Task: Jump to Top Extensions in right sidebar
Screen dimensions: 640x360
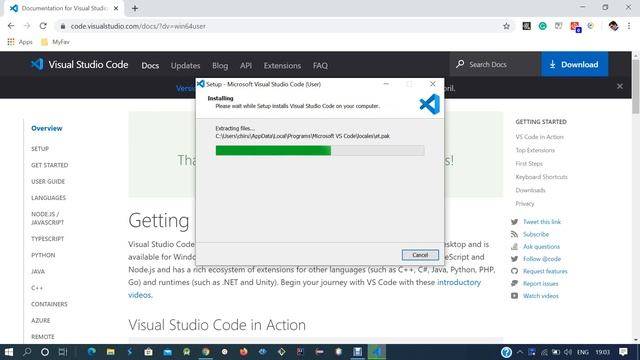Action: click(x=535, y=150)
